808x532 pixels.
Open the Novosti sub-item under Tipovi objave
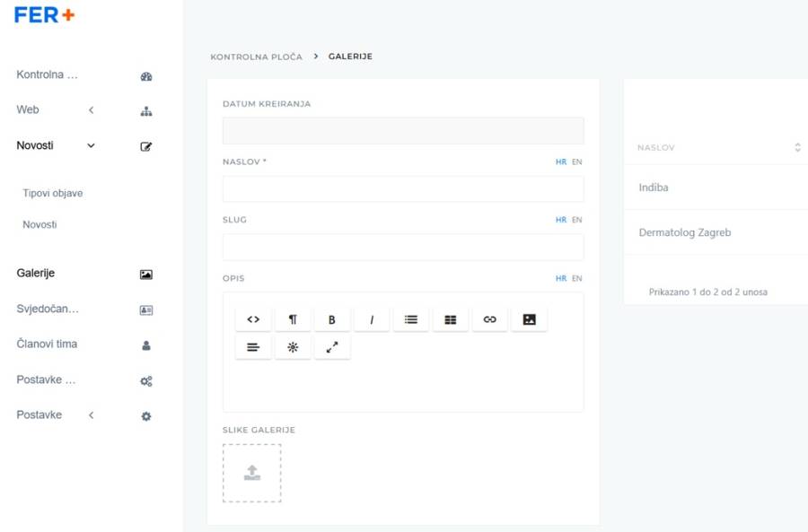pyautogui.click(x=40, y=224)
